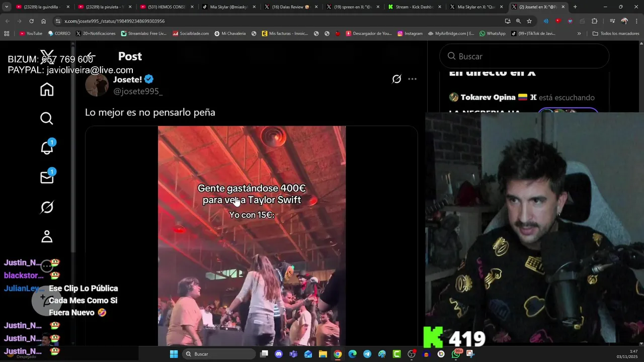Switch to 'la guindilla' YouTube tab
644x362 pixels.
pos(42,7)
